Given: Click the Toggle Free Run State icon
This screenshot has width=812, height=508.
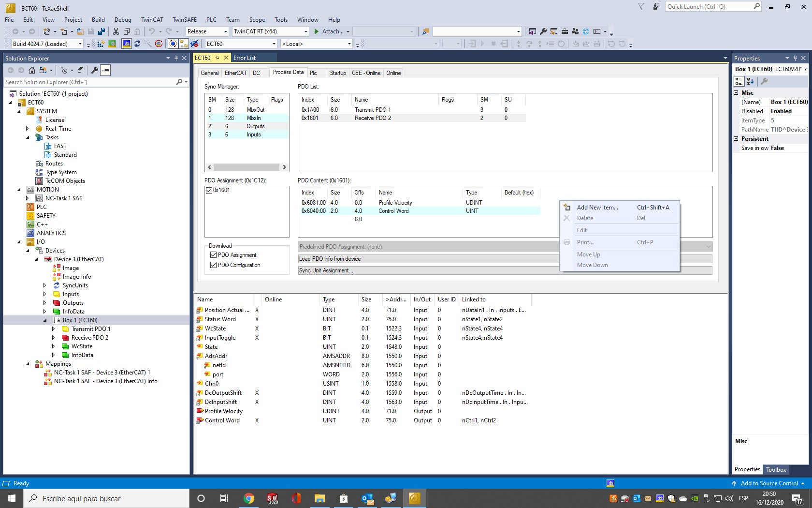Looking at the screenshot, I should tap(159, 44).
